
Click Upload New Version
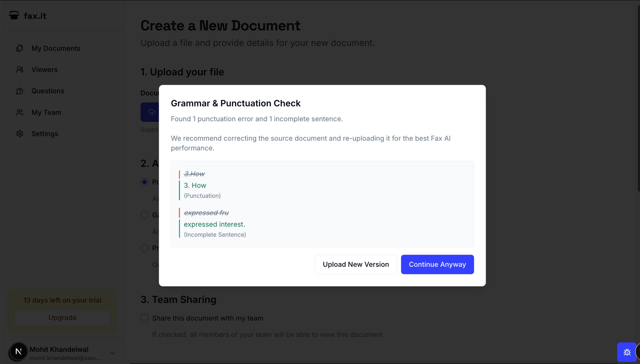[x=356, y=264]
